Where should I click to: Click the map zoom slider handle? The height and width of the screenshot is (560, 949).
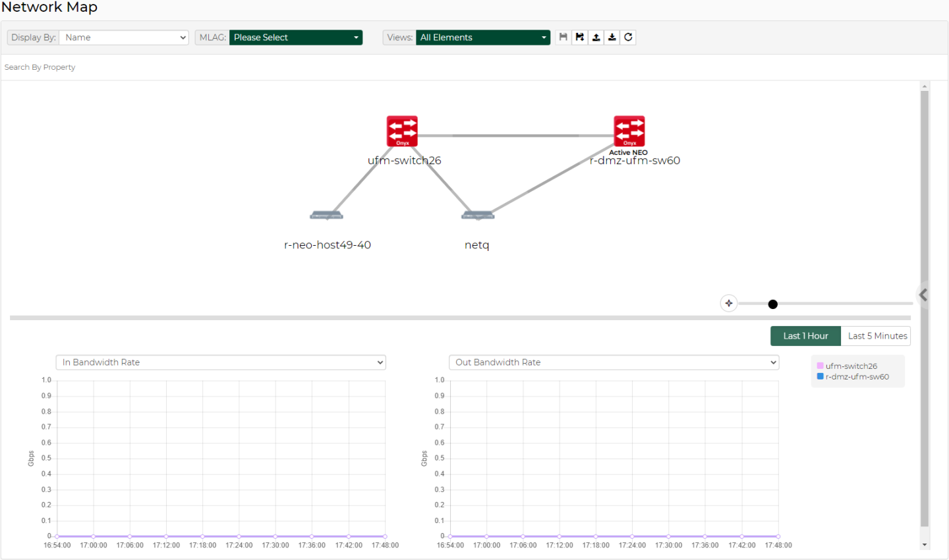click(x=773, y=304)
